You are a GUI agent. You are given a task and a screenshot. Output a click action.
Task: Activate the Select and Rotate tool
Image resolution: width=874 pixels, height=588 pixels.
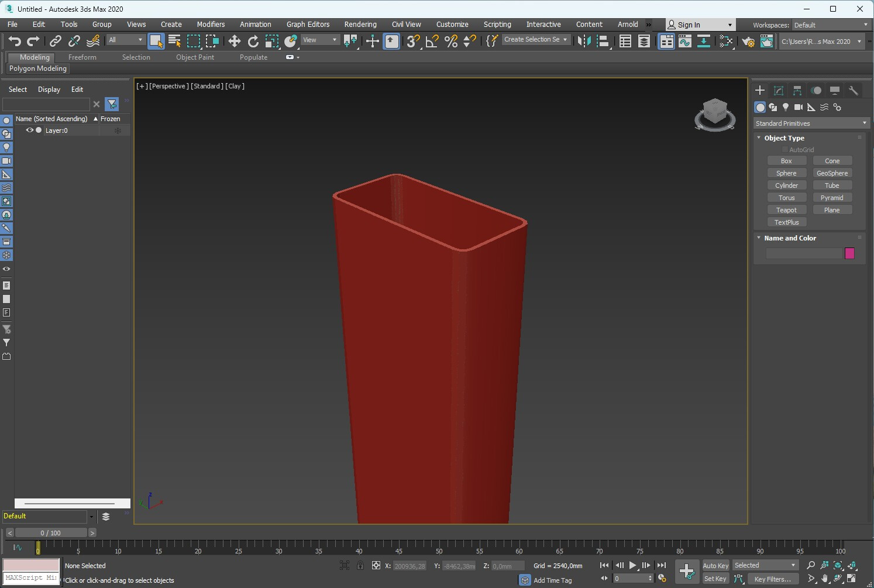tap(253, 41)
